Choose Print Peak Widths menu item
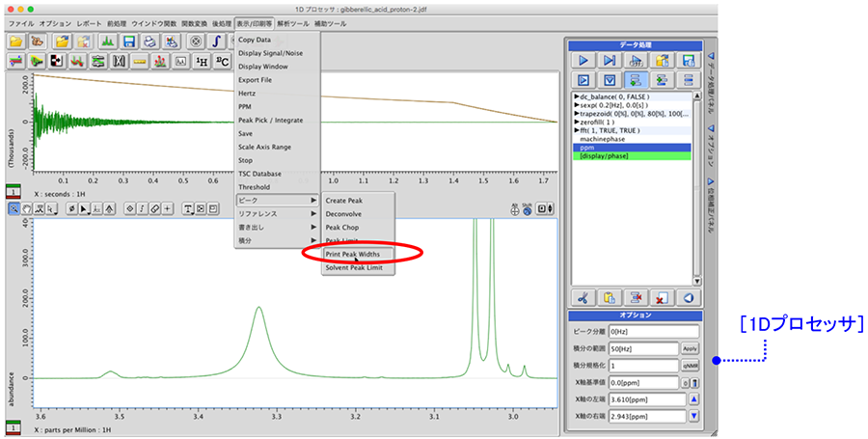Viewport: 868px width, 439px height. coord(358,254)
